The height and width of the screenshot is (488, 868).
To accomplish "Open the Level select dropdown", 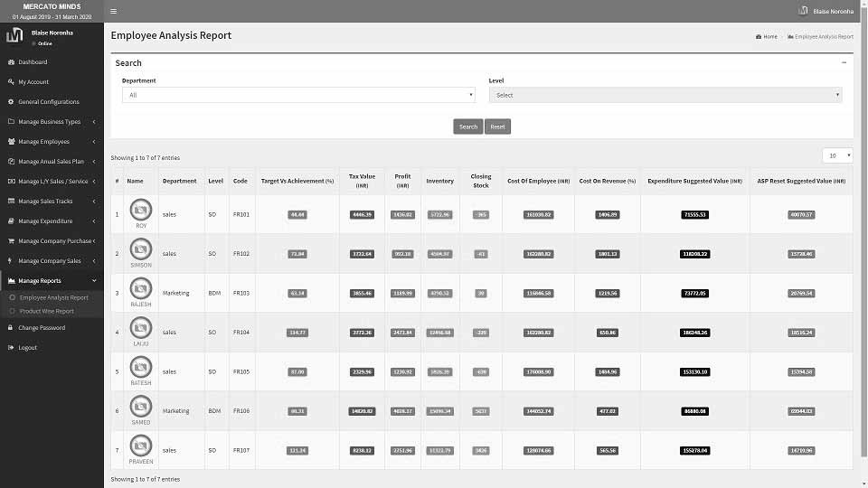I will [x=665, y=95].
